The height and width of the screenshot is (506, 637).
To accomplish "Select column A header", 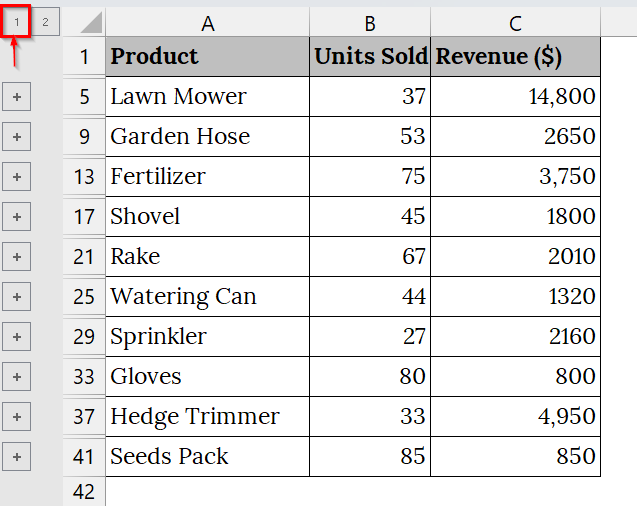I will [207, 22].
